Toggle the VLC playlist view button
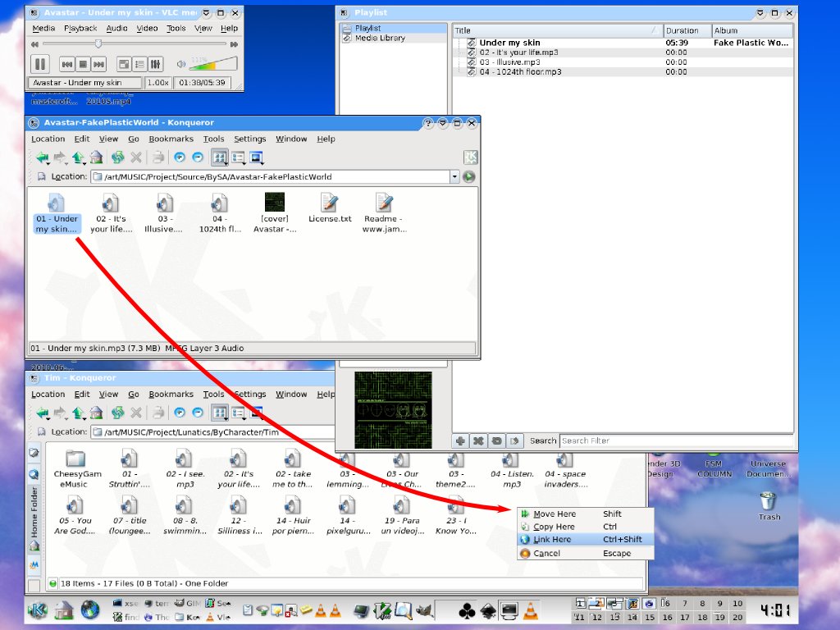This screenshot has height=630, width=840. click(x=139, y=64)
